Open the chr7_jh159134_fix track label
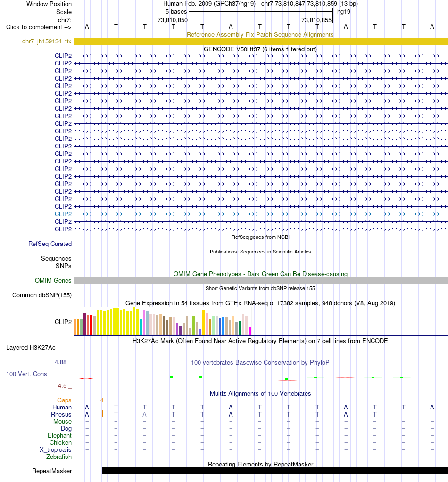The height and width of the screenshot is (482, 448). (x=47, y=41)
